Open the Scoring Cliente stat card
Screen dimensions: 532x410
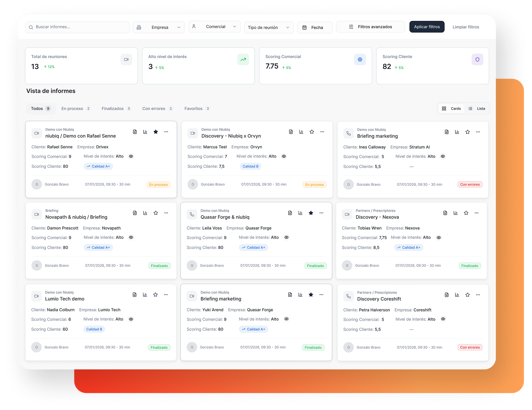coord(433,66)
